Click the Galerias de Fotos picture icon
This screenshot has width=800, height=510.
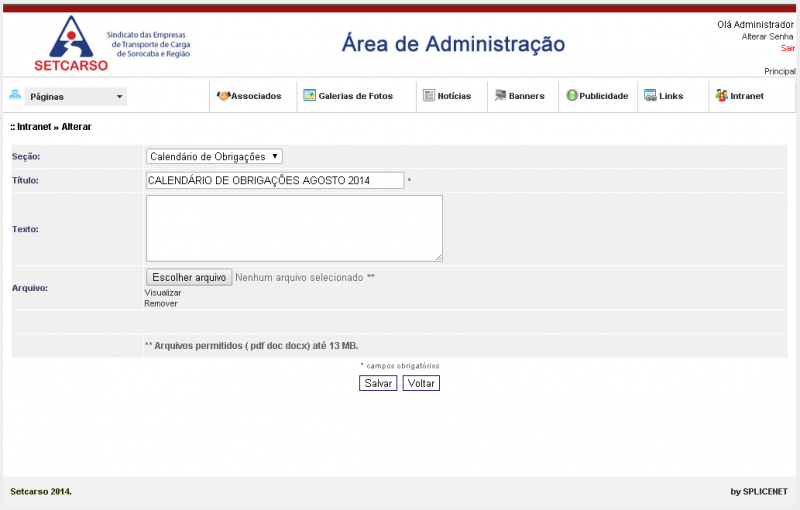(309, 95)
